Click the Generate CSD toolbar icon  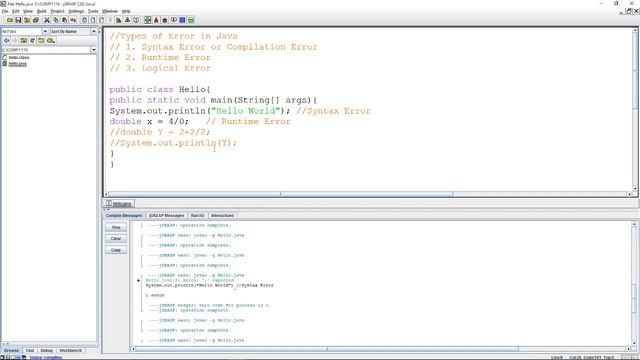click(84, 20)
